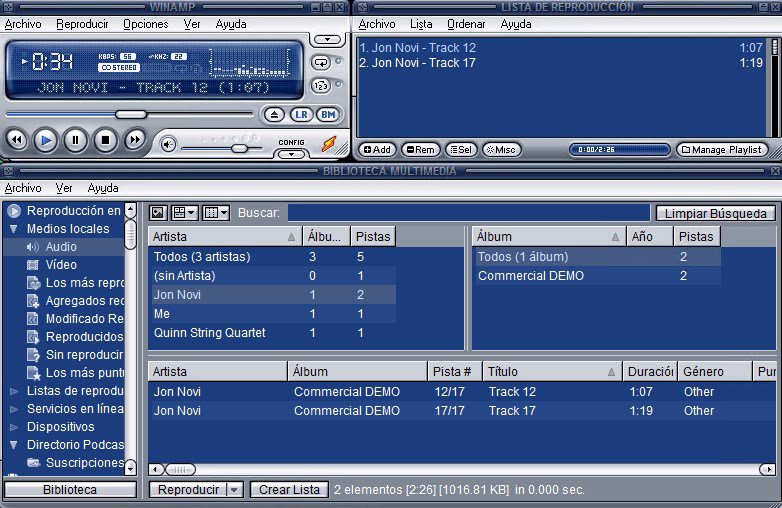This screenshot has height=508, width=782.
Task: Open the Opciones menu
Action: point(146,24)
